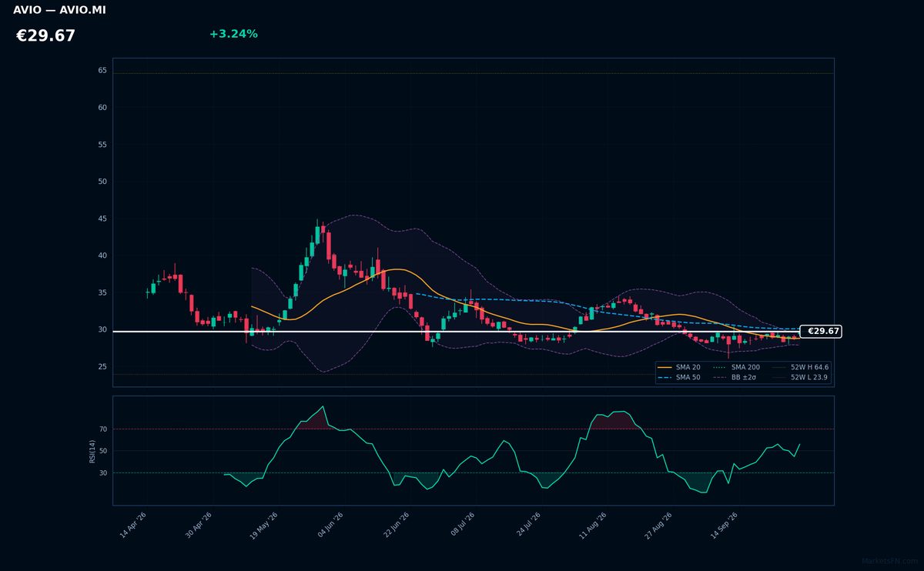Click the 45 price axis label
This screenshot has height=571, width=924.
(102, 219)
